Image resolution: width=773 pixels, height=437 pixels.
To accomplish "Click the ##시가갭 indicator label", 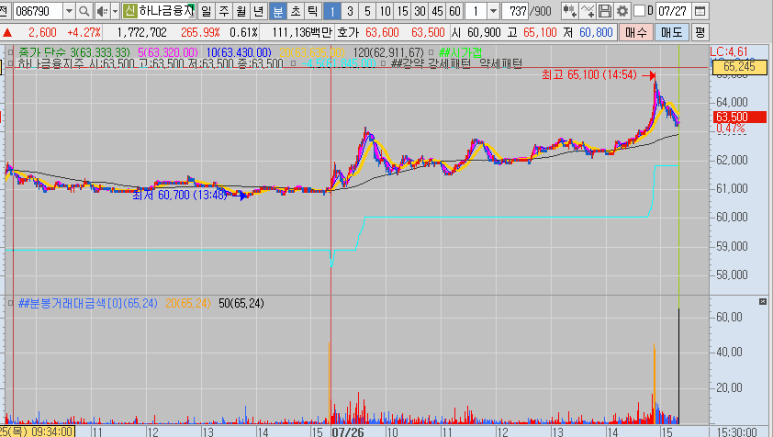I will 460,52.
